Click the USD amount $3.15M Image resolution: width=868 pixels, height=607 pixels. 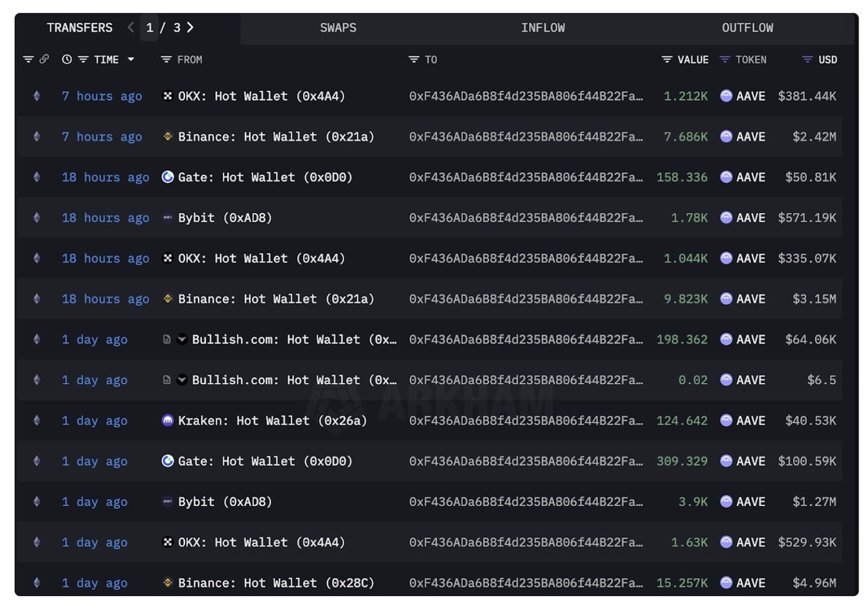(814, 298)
